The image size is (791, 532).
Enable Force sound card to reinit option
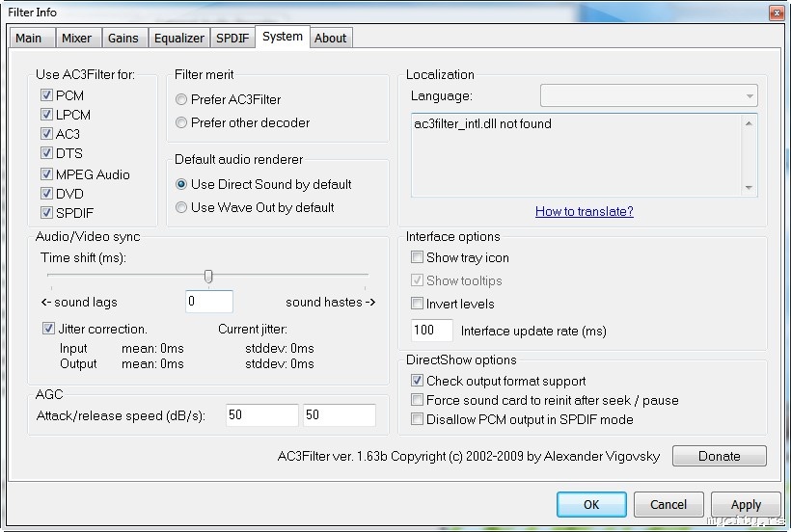(x=417, y=400)
